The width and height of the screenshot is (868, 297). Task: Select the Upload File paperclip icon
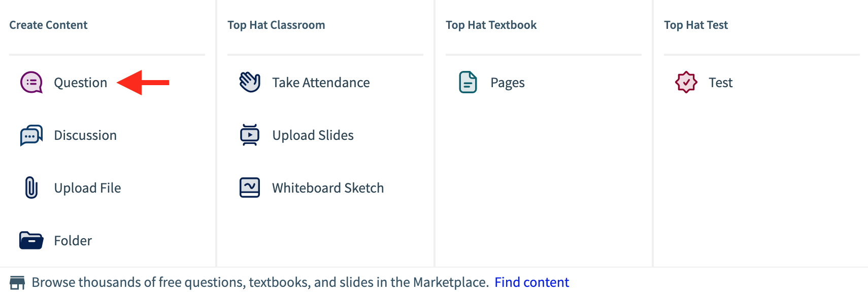click(30, 188)
